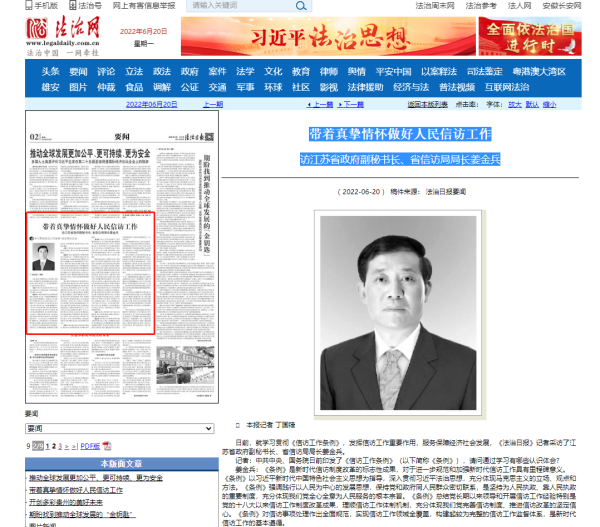The height and width of the screenshot is (527, 600).
Task: Go to 头条 section
Action: click(x=51, y=72)
